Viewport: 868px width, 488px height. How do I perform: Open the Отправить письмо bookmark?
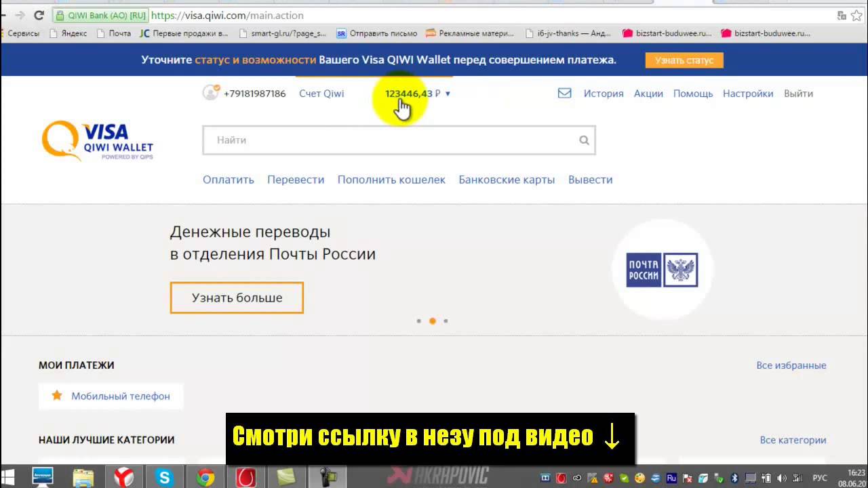(x=376, y=33)
